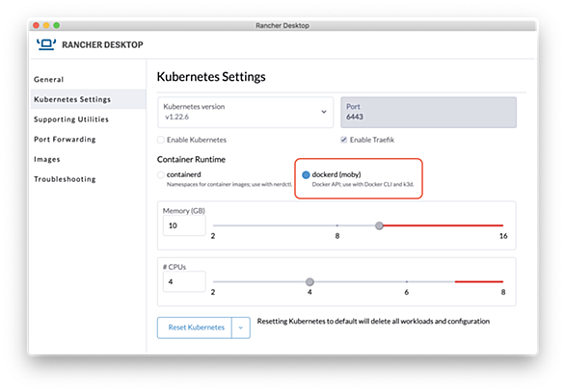Click the Rancher Desktop logo icon
565x392 pixels.
46,44
